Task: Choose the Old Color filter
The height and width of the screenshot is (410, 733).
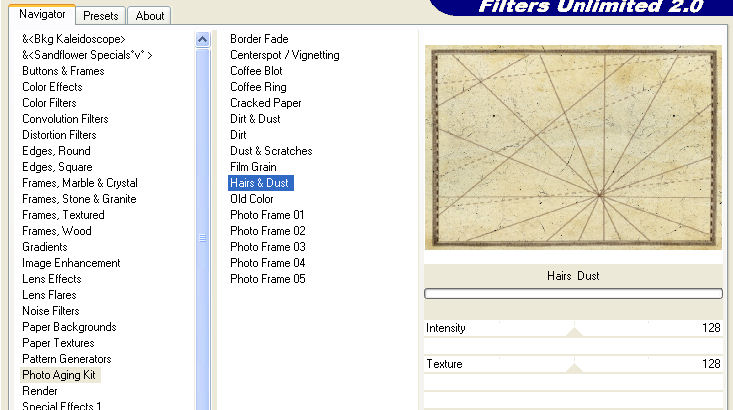Action: 252,199
